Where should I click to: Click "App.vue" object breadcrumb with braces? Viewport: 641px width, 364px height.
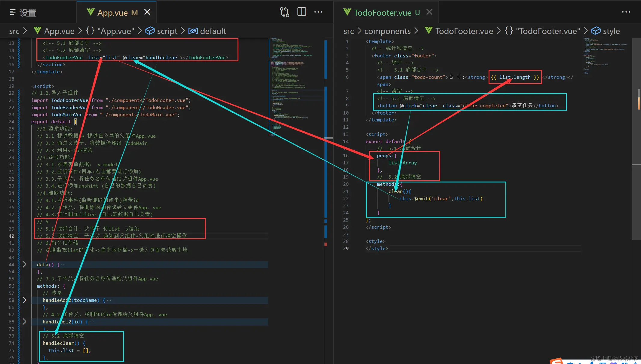110,31
